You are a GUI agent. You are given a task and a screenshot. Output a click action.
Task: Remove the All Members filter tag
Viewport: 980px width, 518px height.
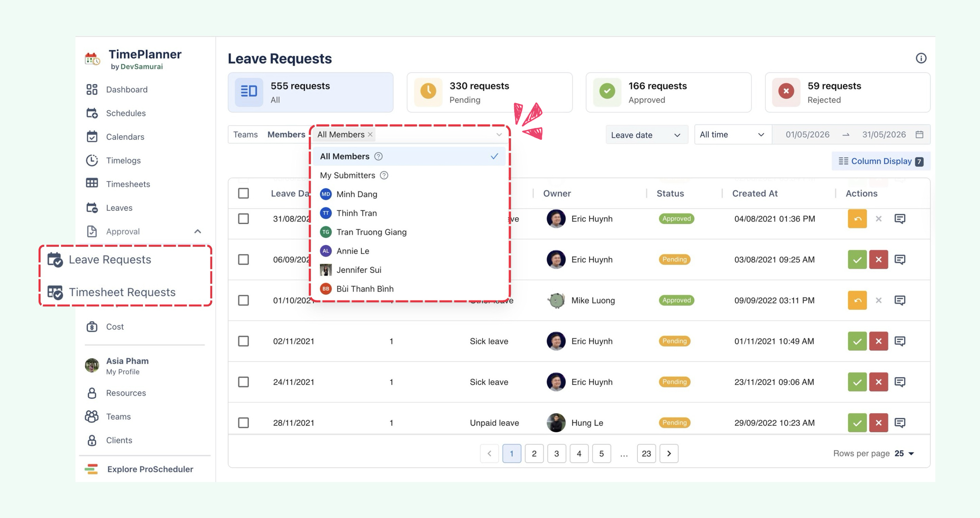click(370, 134)
